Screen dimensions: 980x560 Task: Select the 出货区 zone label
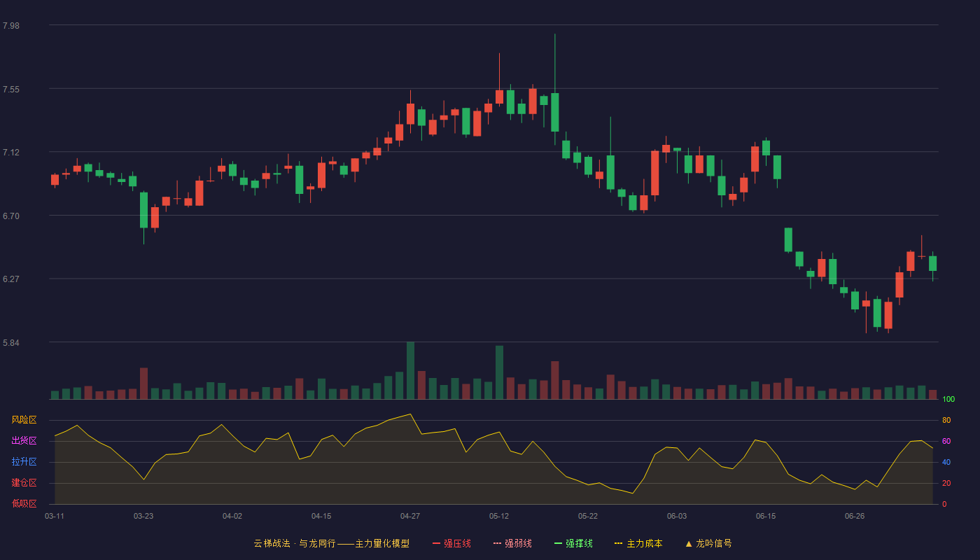point(24,441)
